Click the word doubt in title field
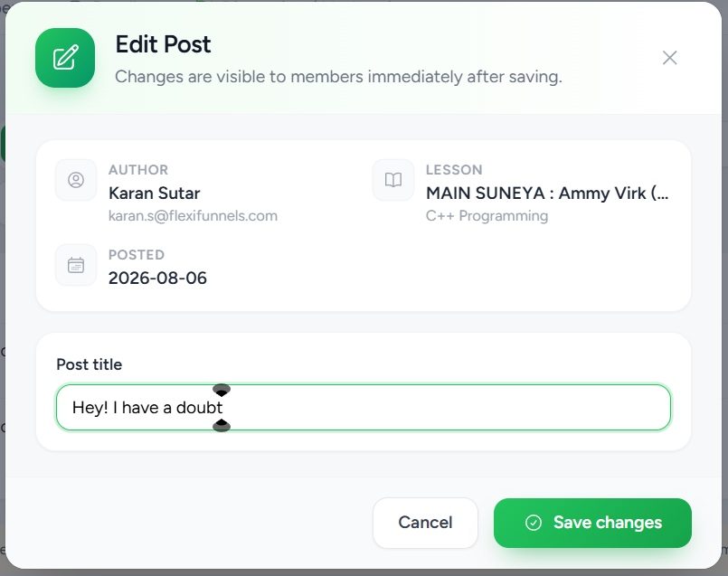Image resolution: width=728 pixels, height=576 pixels. [x=199, y=408]
